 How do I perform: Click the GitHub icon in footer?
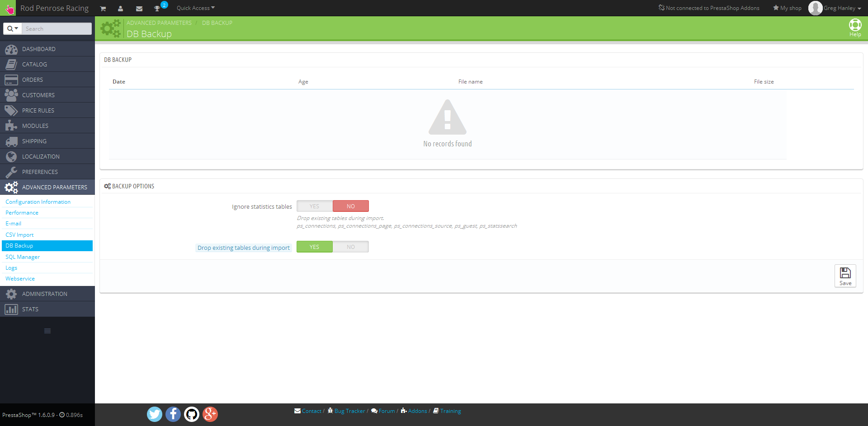[x=192, y=414]
